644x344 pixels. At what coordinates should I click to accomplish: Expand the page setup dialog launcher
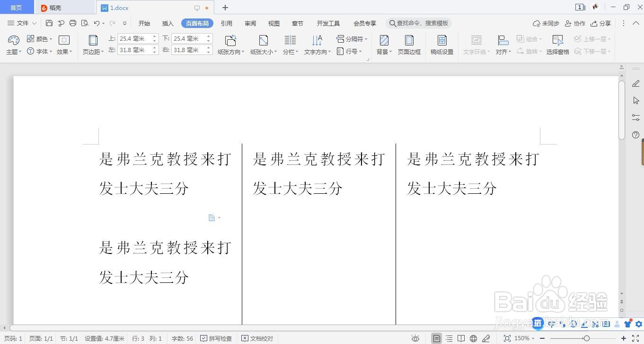pos(368,59)
